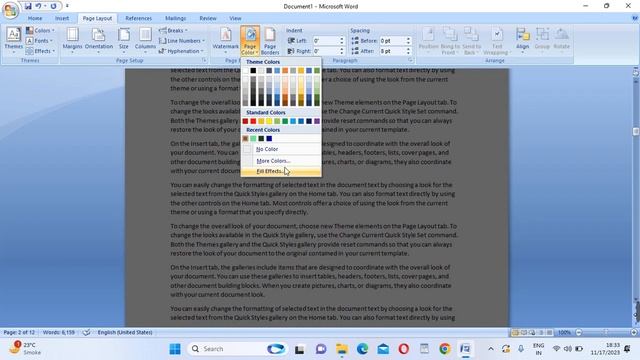Switch to the References tab
640x360 pixels.
(x=138, y=18)
